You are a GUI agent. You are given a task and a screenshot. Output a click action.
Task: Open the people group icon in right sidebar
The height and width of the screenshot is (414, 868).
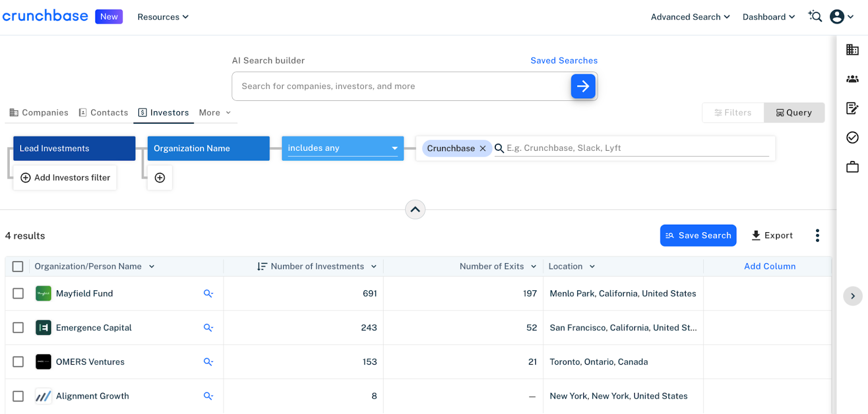852,79
